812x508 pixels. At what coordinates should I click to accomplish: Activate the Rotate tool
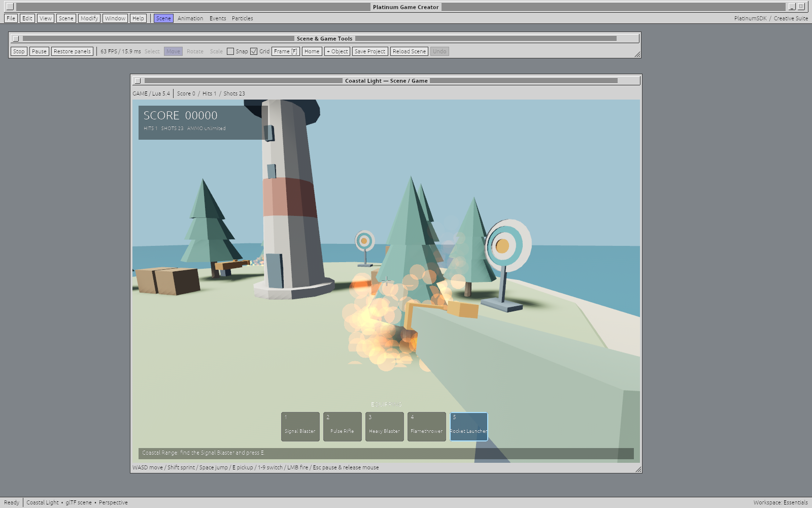coord(195,51)
